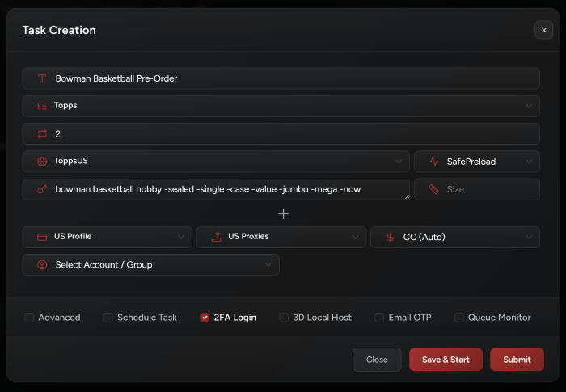Image resolution: width=566 pixels, height=392 pixels.
Task: Click the globe icon beside ToppsUS
Action: 42,162
